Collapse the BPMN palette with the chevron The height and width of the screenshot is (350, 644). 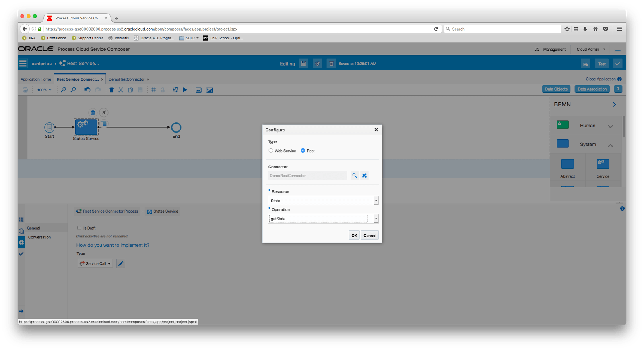[x=614, y=104]
